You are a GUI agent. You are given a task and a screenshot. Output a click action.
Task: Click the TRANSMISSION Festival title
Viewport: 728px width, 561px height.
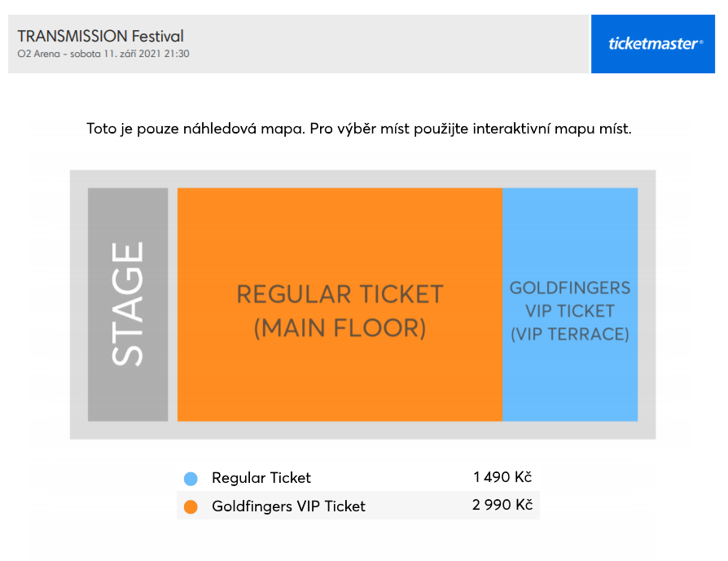click(101, 36)
